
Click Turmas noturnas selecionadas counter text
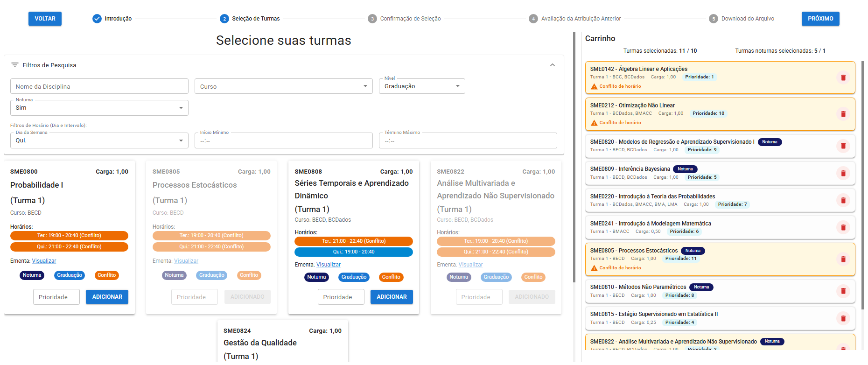tap(780, 51)
